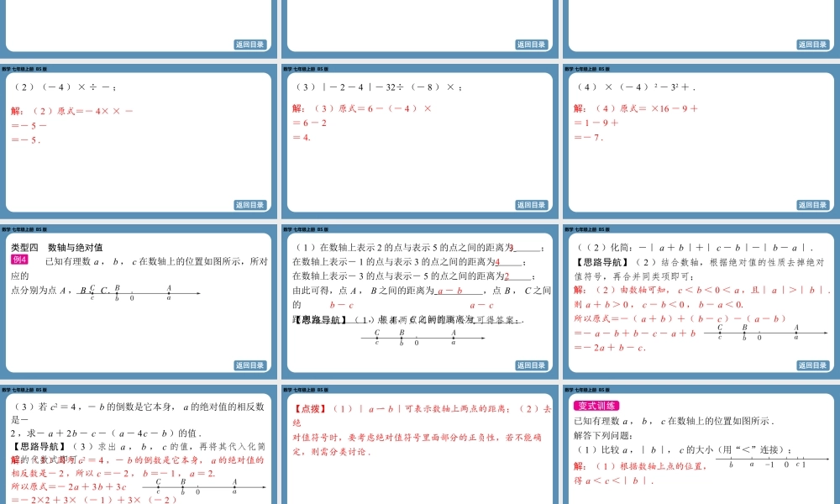Click 返回目录 in the top-row left slide
The image size is (840, 504).
(x=249, y=45)
